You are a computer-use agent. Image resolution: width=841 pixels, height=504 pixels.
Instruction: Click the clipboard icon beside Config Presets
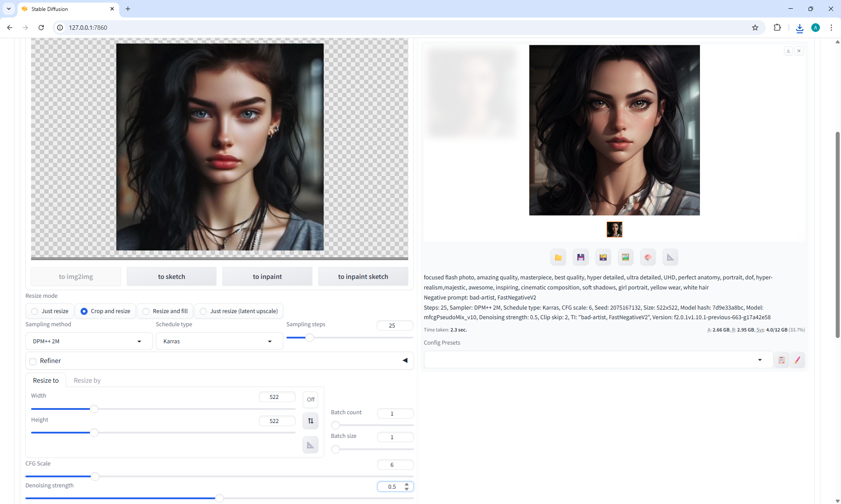[x=781, y=360]
